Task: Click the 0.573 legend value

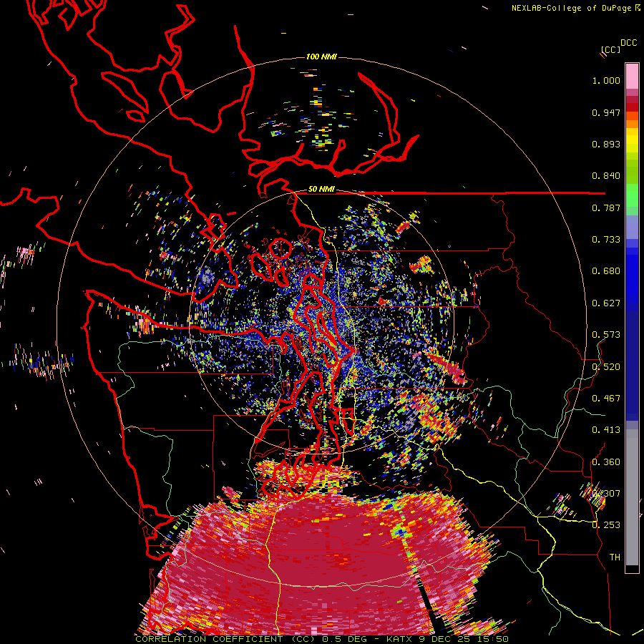Action: (x=606, y=335)
